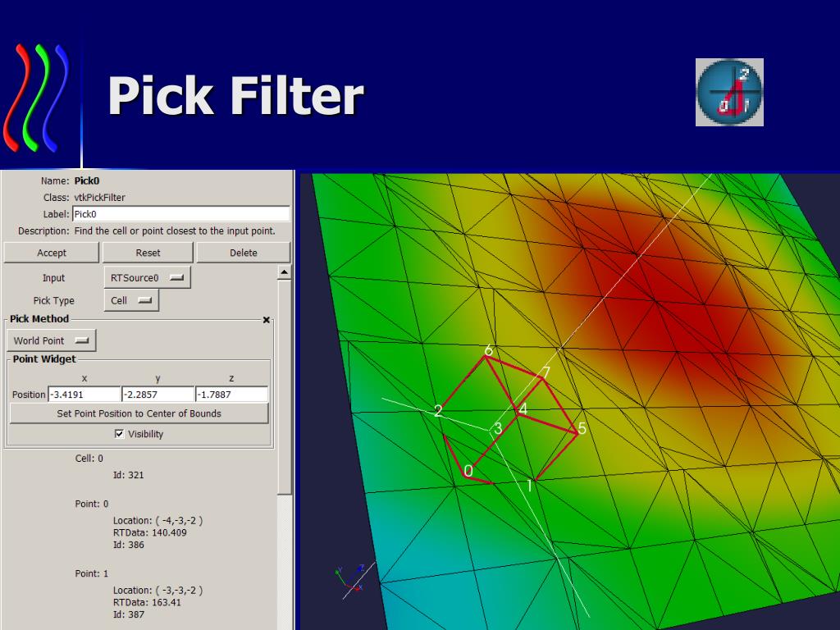Open the Input RTSource0 dropdown
The height and width of the screenshot is (630, 840).
tap(147, 277)
